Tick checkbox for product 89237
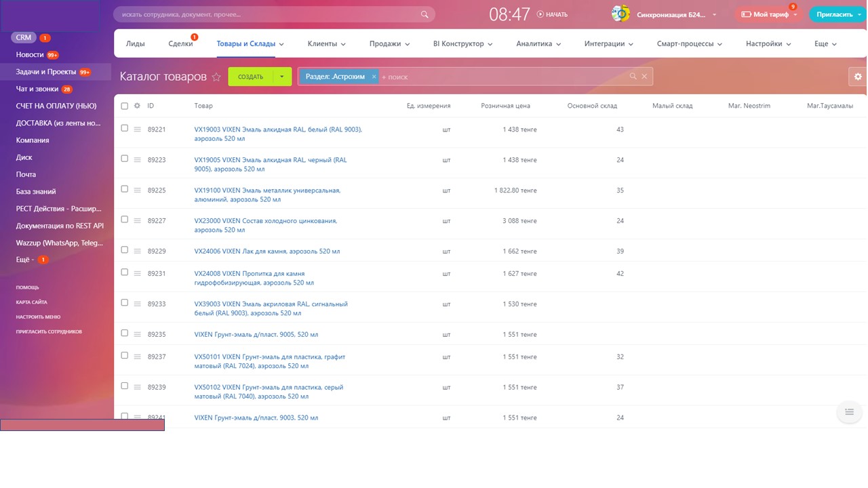This screenshot has width=868, height=488. [124, 356]
